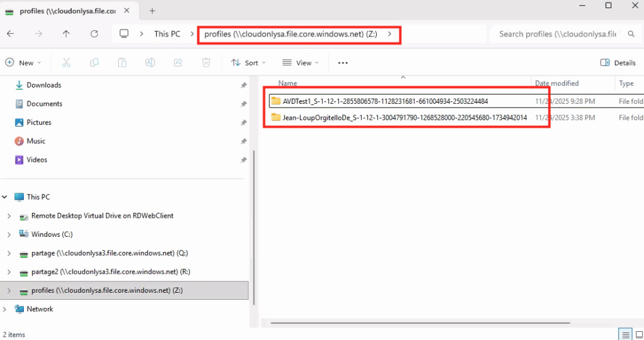Expand the Windows (C:) drive tree node

tap(8, 234)
